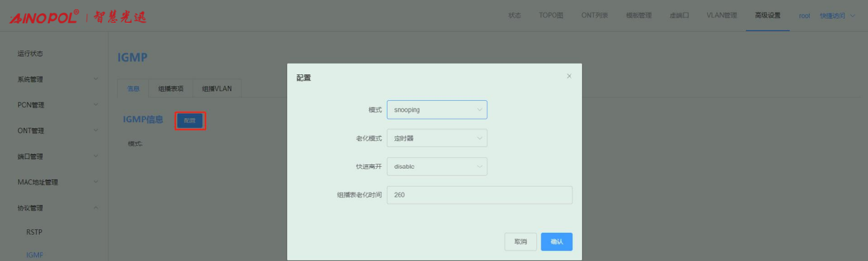Click the blue 配置 button beside IGMP信息
The image size is (868, 261).
[190, 121]
